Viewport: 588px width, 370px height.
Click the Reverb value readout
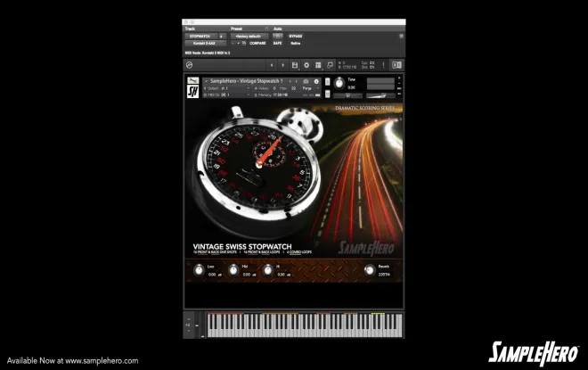tap(384, 275)
